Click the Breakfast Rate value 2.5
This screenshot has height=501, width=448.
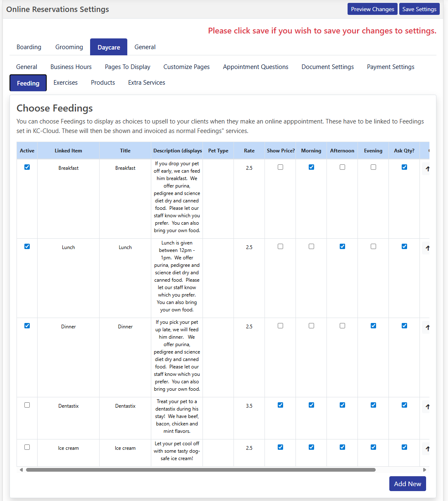pyautogui.click(x=249, y=168)
